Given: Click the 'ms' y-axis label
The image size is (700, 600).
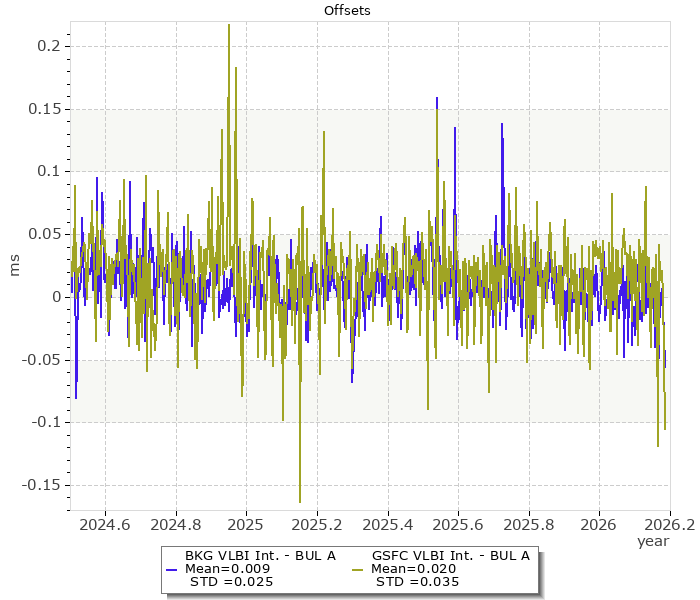Looking at the screenshot, I should coord(14,265).
